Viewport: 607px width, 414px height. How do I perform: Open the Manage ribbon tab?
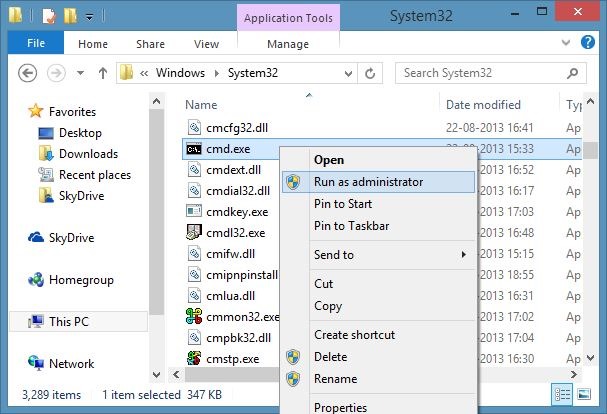pyautogui.click(x=288, y=44)
